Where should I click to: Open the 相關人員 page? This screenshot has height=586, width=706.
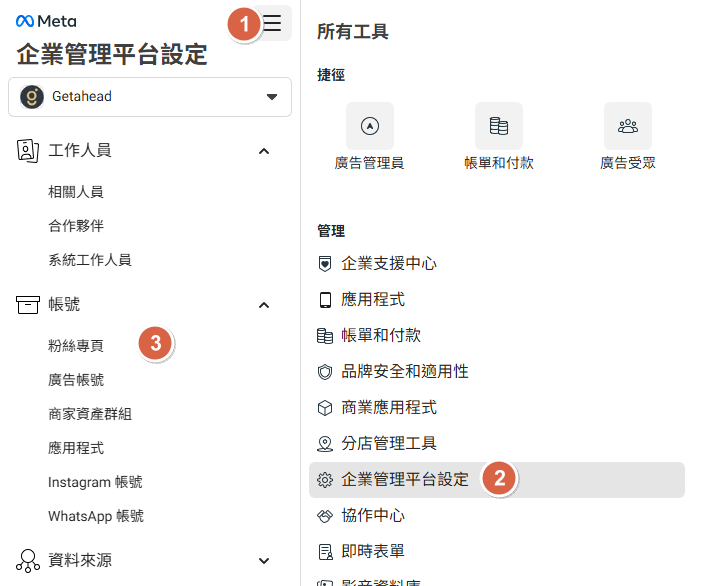coord(76,192)
